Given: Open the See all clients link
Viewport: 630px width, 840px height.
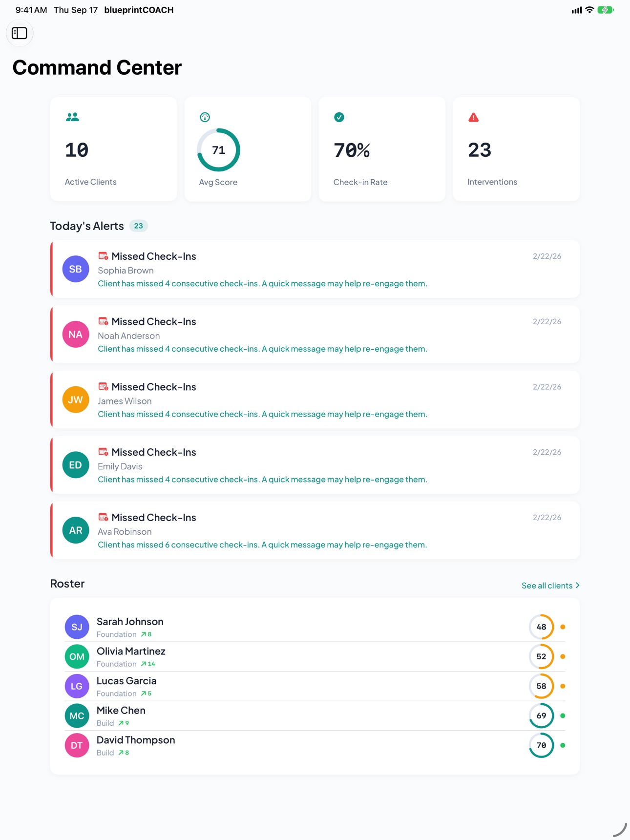Looking at the screenshot, I should coord(550,586).
